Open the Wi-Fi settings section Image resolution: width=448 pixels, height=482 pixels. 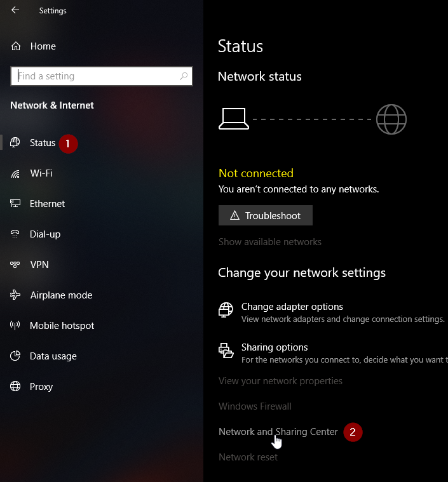tap(41, 173)
